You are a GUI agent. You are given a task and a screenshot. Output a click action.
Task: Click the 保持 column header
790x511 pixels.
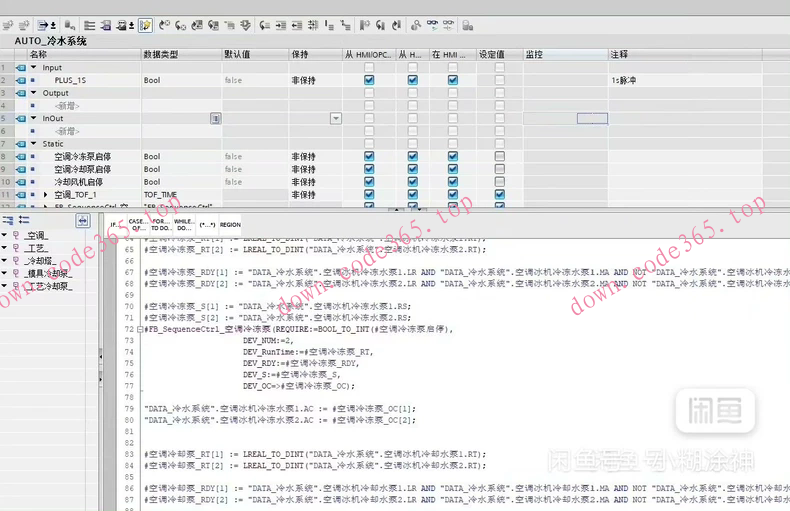(x=315, y=54)
